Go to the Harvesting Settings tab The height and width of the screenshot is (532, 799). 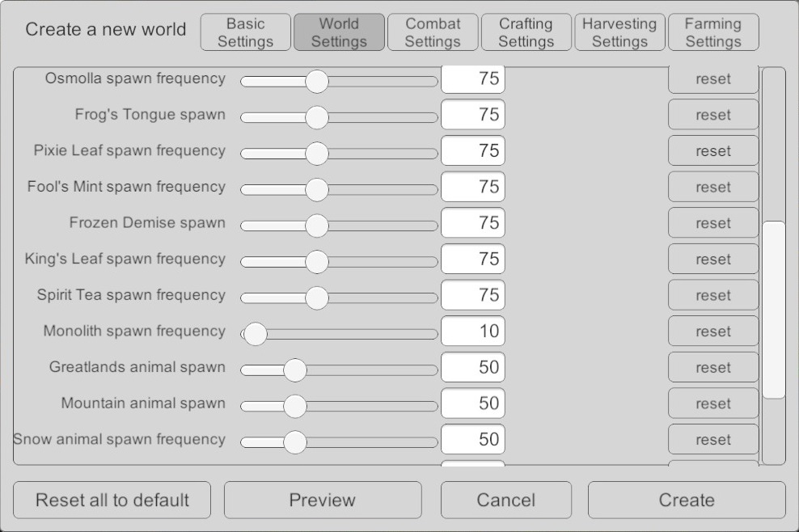pyautogui.click(x=619, y=32)
